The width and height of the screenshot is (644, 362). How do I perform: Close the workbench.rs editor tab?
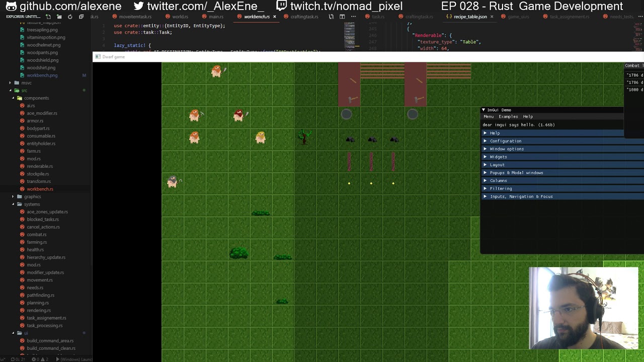tap(274, 17)
